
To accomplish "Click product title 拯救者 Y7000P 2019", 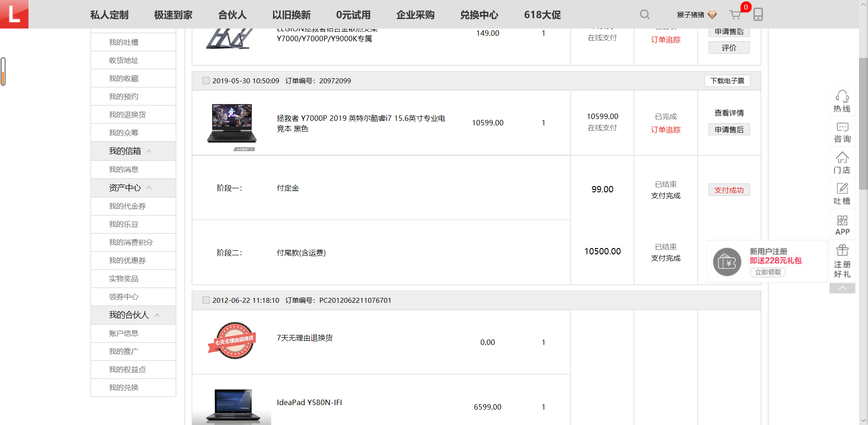I will coord(361,124).
